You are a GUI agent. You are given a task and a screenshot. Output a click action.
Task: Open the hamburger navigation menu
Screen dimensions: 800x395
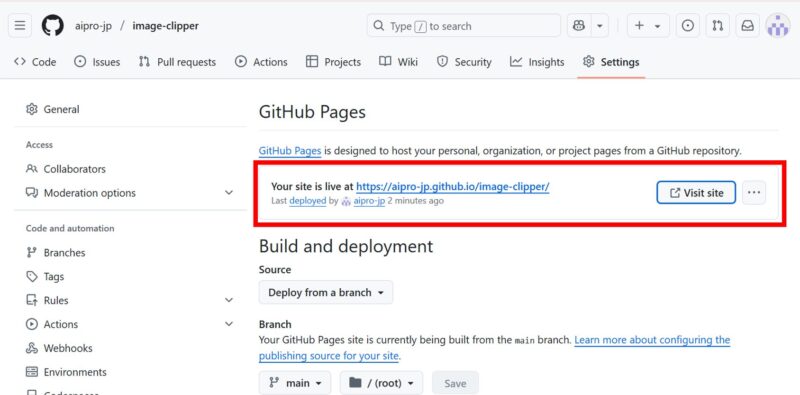pos(20,26)
